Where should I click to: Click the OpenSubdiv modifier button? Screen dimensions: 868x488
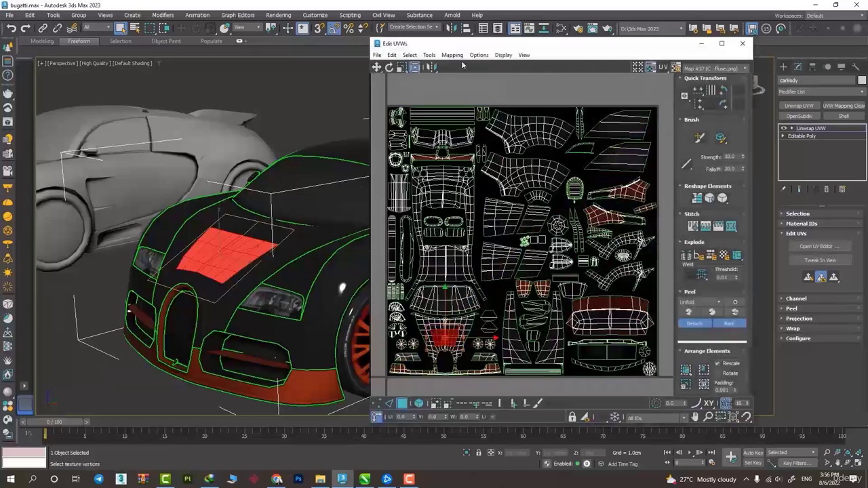799,116
